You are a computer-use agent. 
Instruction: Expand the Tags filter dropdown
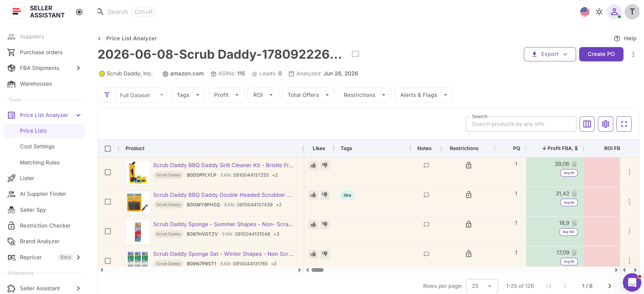188,95
